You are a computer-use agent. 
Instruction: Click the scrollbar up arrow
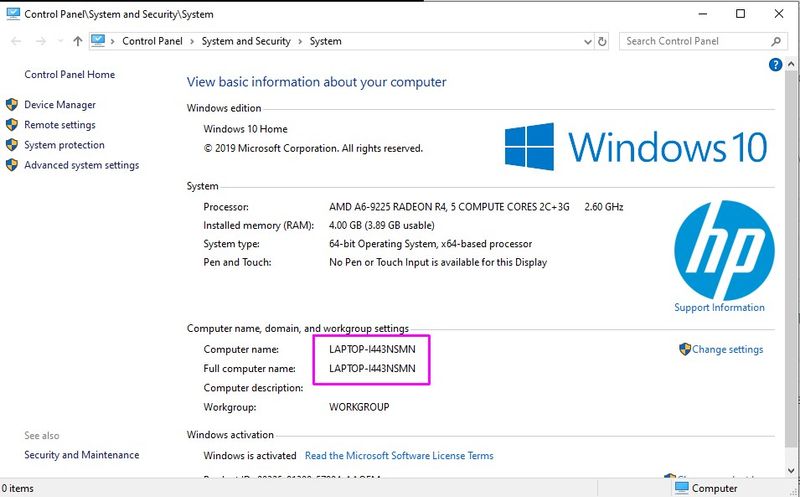(791, 65)
